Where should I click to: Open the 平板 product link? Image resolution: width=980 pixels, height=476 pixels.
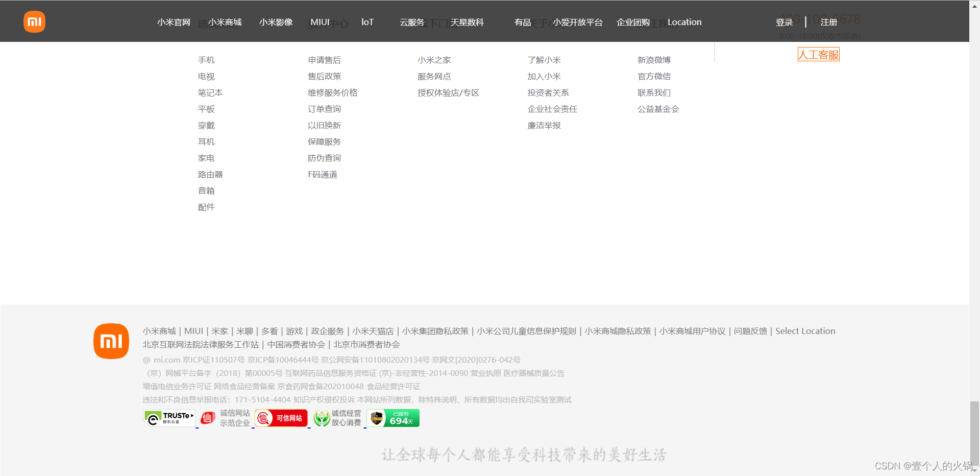pyautogui.click(x=206, y=109)
